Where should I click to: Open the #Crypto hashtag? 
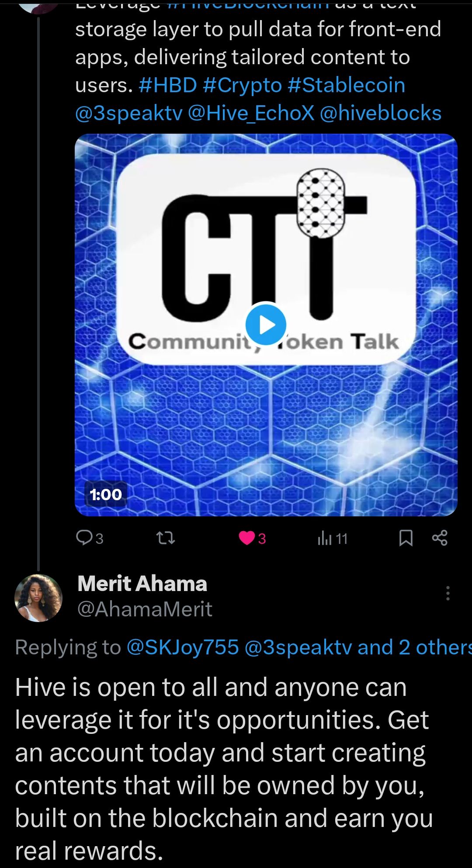point(243,85)
